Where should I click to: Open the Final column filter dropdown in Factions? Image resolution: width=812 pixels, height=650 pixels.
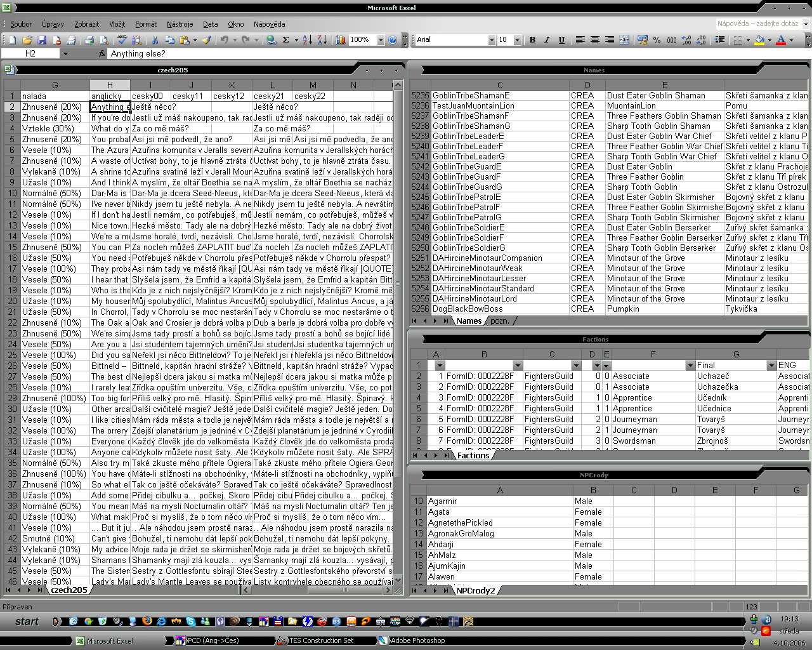771,366
